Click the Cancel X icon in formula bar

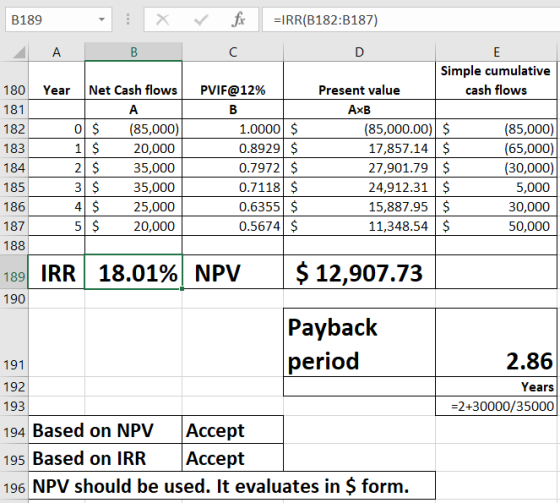tap(163, 20)
